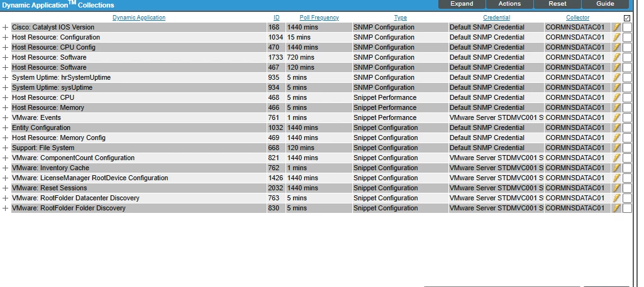The width and height of the screenshot is (644, 287).
Task: Open the Actions menu button
Action: (509, 4)
